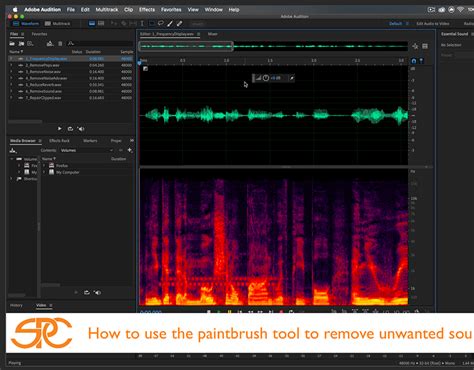
Task: Select My Computer in Media Browser list
Action: click(x=68, y=172)
